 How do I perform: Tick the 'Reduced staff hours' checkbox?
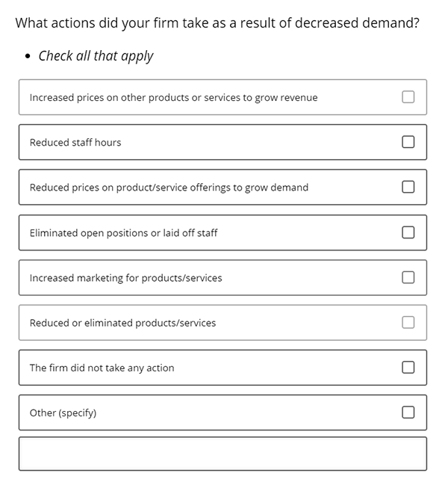tap(408, 142)
